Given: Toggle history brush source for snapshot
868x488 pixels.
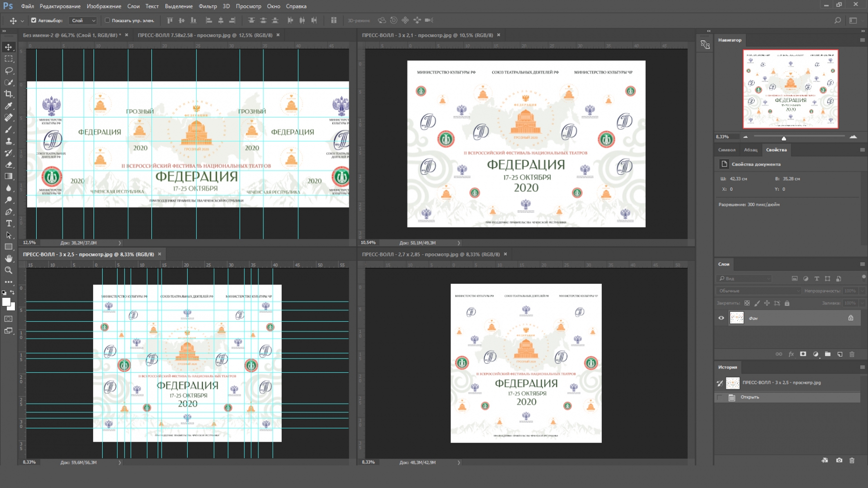Looking at the screenshot, I should click(x=720, y=383).
